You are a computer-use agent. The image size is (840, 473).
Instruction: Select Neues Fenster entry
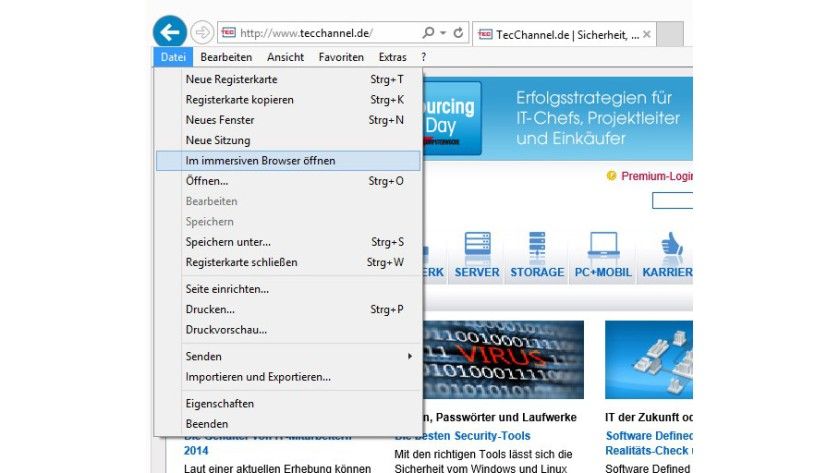click(x=288, y=120)
